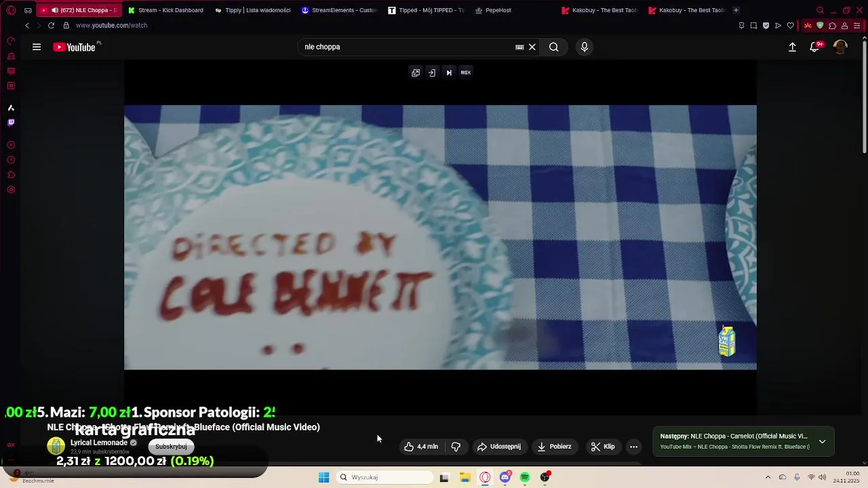Reload the YouTube page

[x=51, y=25]
